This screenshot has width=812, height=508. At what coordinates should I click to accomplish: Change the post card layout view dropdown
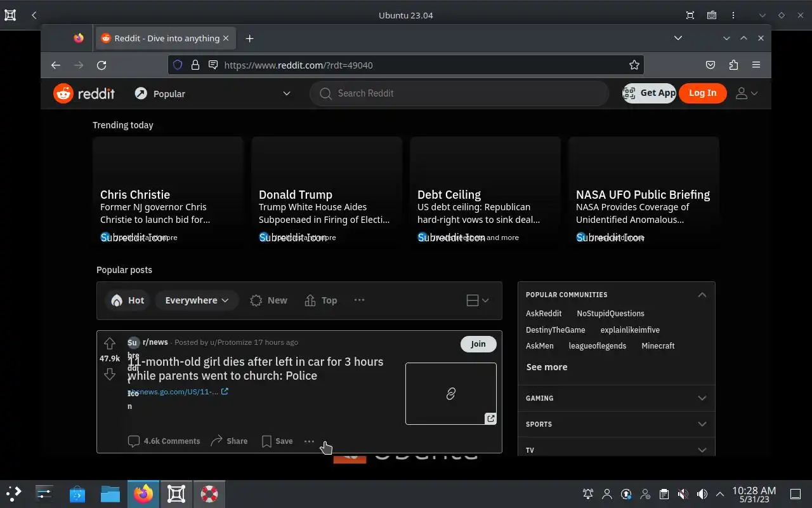478,300
